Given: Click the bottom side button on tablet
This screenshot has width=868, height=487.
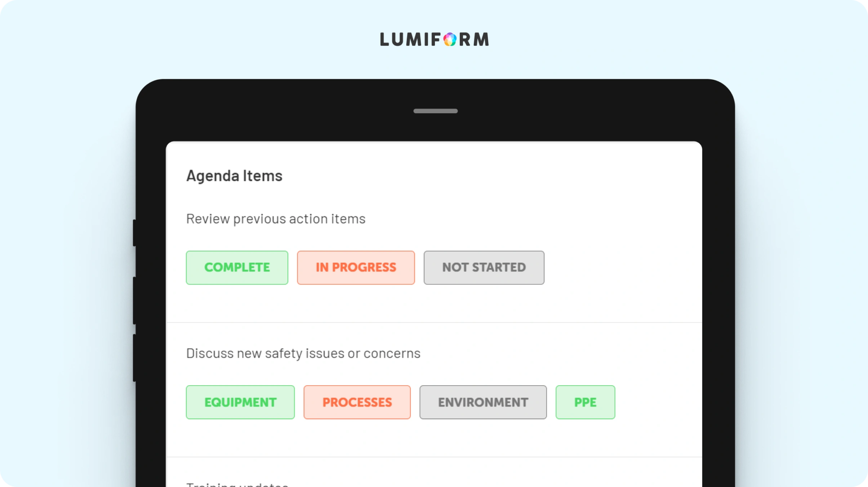Looking at the screenshot, I should (134, 358).
